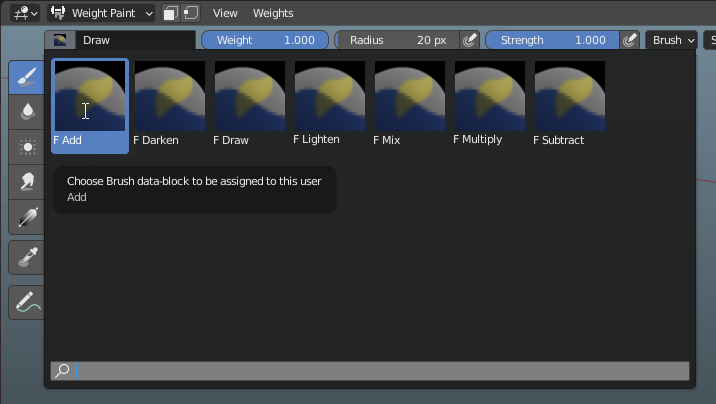This screenshot has width=716, height=404.
Task: Select the Blur tool in toolbar
Action: point(26,112)
